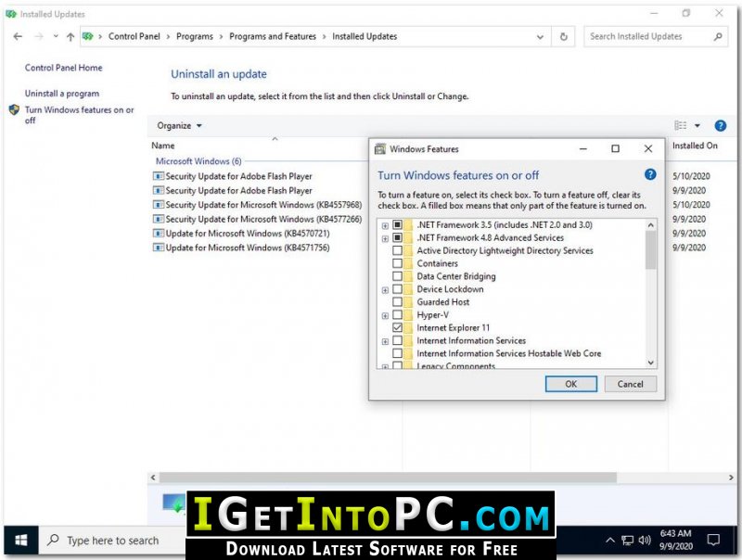Open network status from the taskbar
The width and height of the screenshot is (742, 560).
tap(628, 541)
